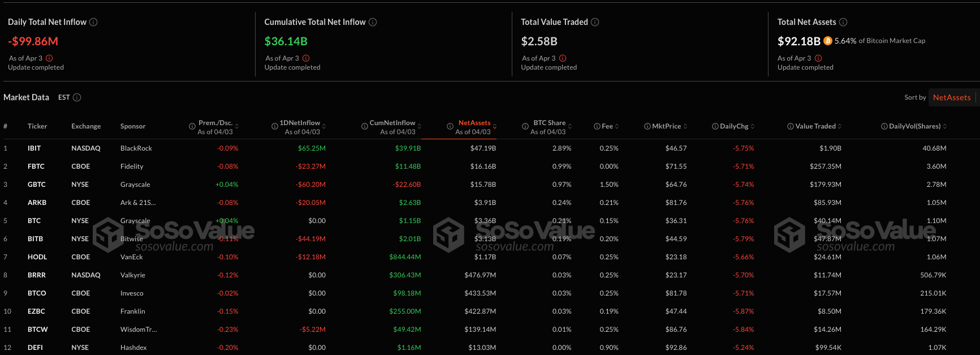The height and width of the screenshot is (355, 980).
Task: Click info icon on DailyVol(Shares) column
Action: click(x=884, y=126)
